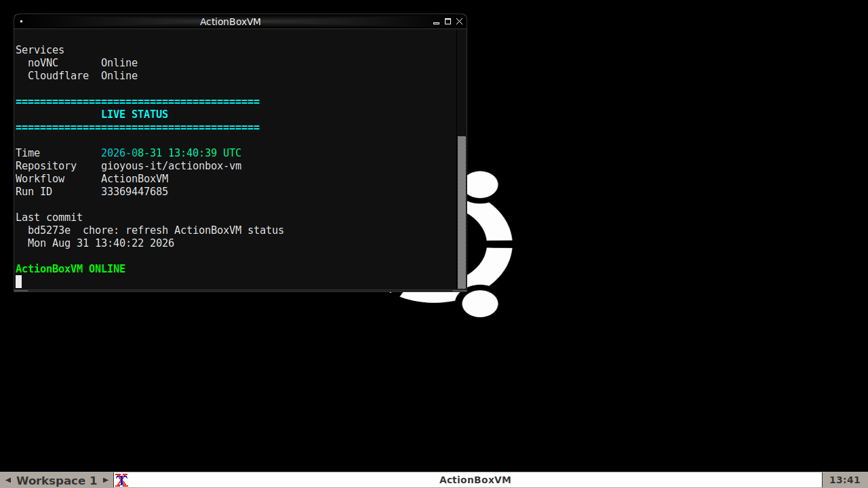Image resolution: width=868 pixels, height=488 pixels.
Task: Click the green 'ActionBoxVM ONLINE' status line
Action: pos(71,269)
